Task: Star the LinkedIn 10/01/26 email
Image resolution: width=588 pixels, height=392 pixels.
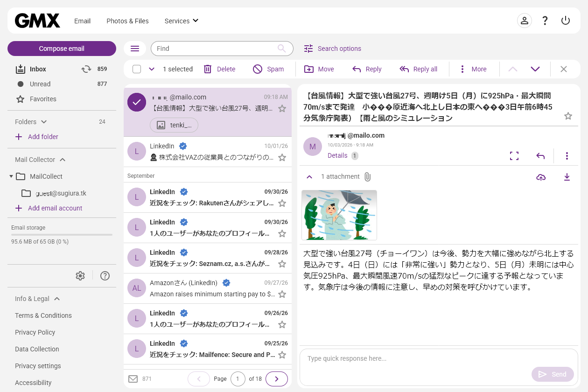Action: (x=282, y=158)
